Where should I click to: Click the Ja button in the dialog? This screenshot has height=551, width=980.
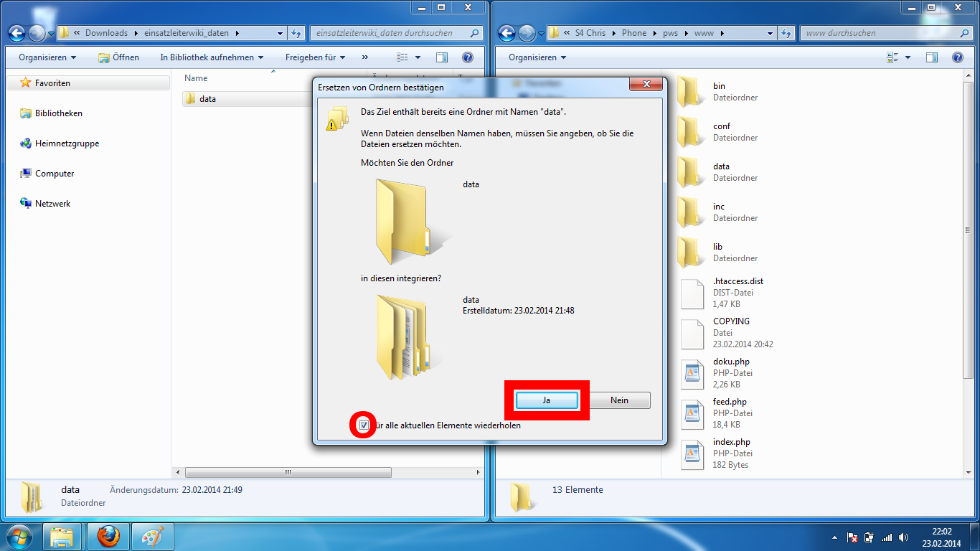tap(546, 400)
